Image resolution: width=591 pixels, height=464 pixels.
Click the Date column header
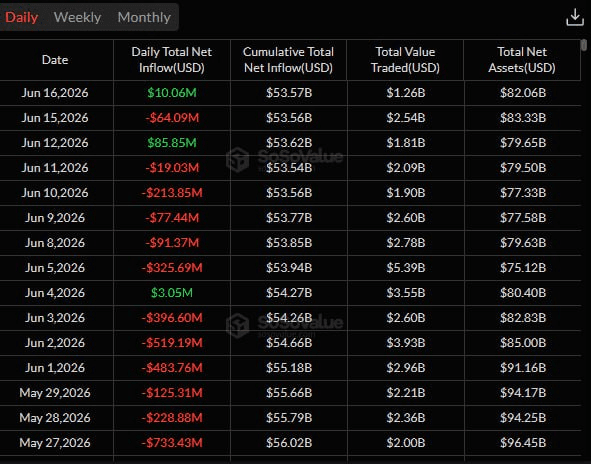[x=55, y=60]
